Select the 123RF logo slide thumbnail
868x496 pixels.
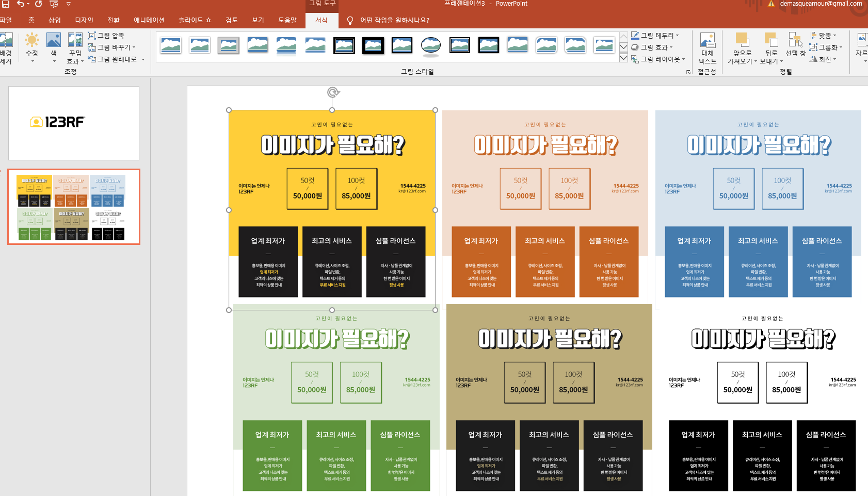(x=74, y=123)
